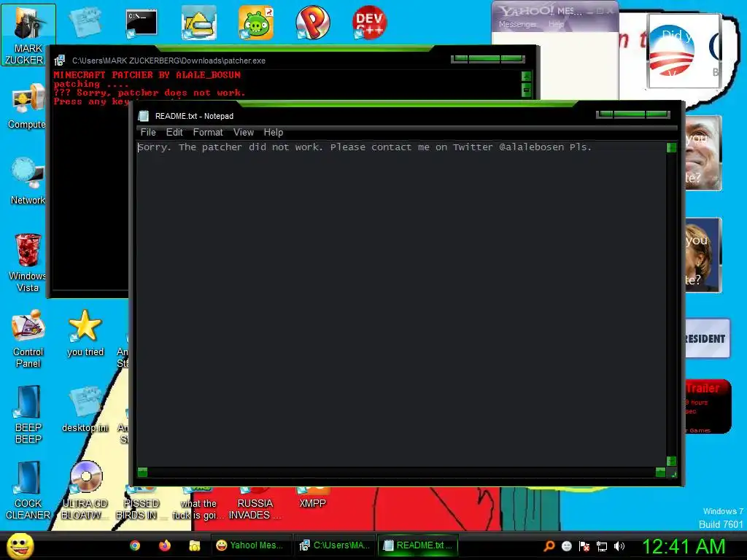
Task: Click the Obama logo gadget thumbnail
Action: (683, 51)
